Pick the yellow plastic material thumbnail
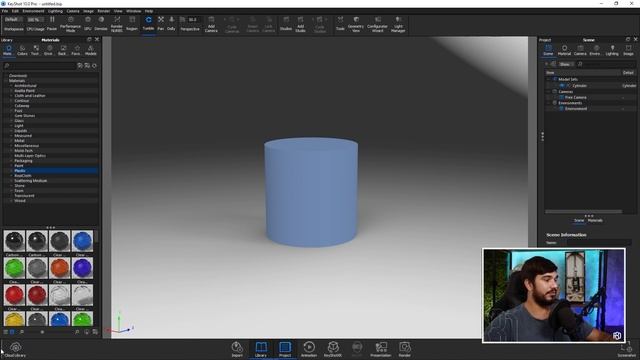 (14, 319)
